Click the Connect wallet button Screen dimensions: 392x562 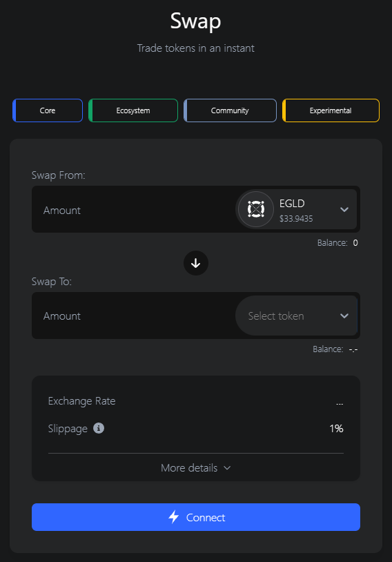coord(195,517)
